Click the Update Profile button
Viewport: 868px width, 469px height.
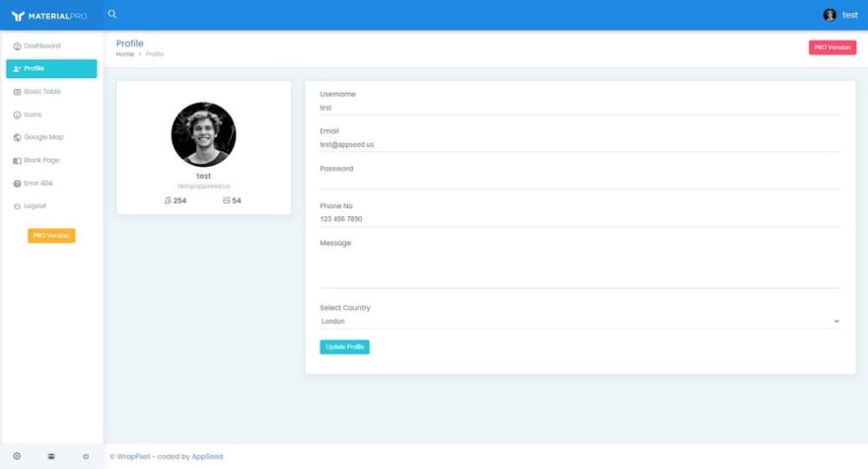tap(344, 347)
